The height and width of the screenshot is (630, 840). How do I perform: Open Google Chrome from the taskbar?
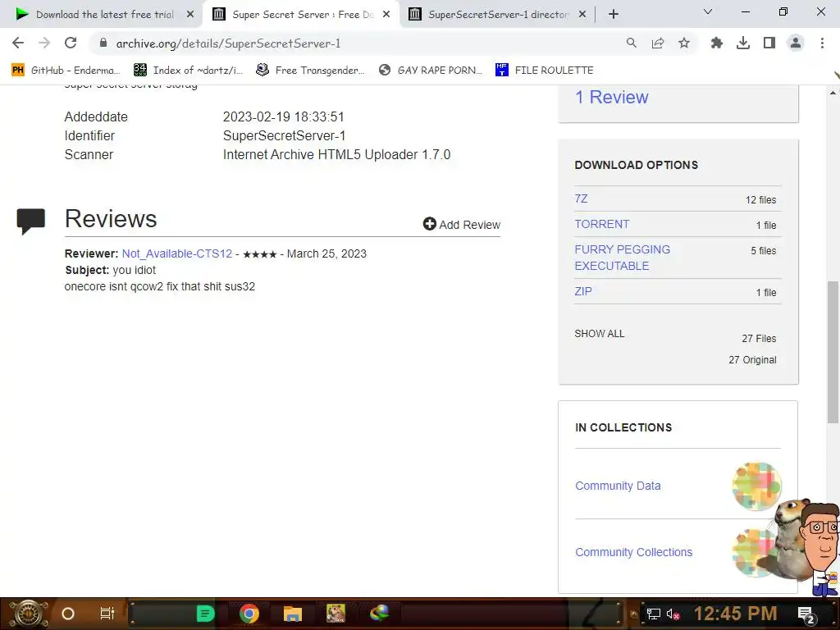point(249,614)
